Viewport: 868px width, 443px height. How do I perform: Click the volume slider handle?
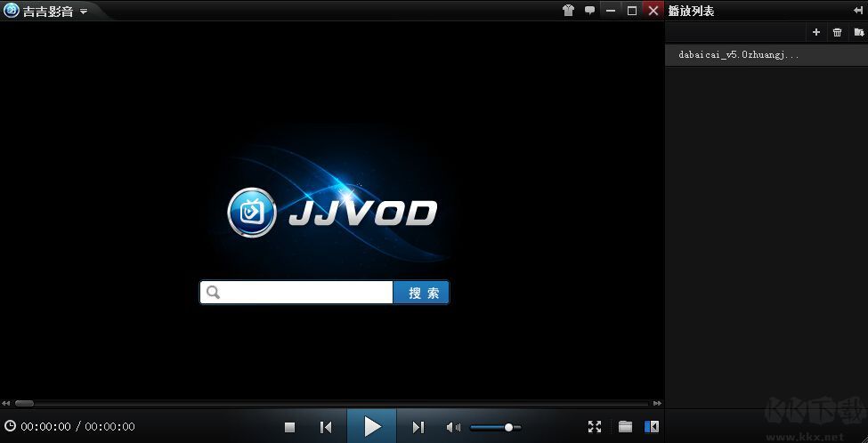pyautogui.click(x=508, y=427)
